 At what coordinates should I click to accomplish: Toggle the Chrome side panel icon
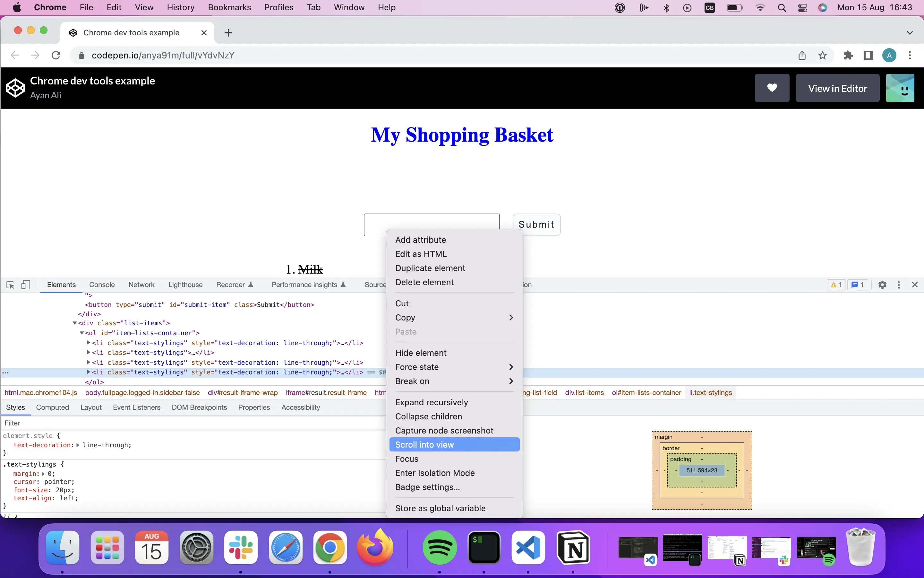(868, 56)
